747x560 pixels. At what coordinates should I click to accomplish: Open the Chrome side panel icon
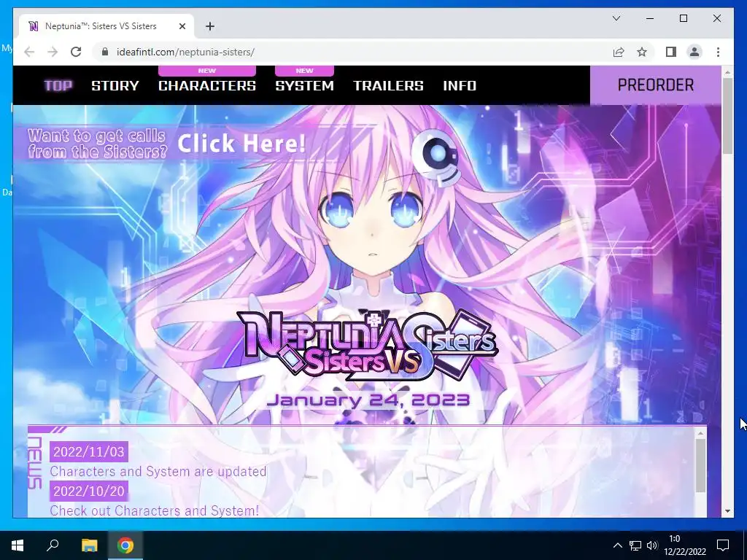pos(671,52)
